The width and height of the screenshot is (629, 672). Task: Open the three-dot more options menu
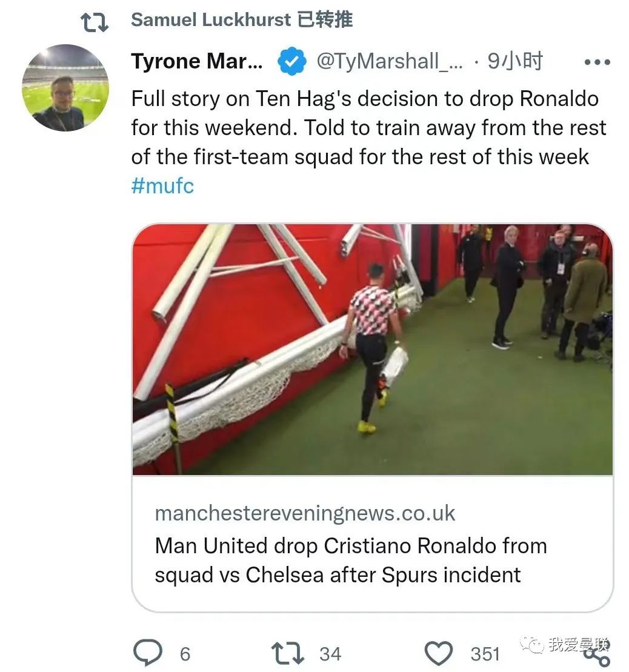596,62
